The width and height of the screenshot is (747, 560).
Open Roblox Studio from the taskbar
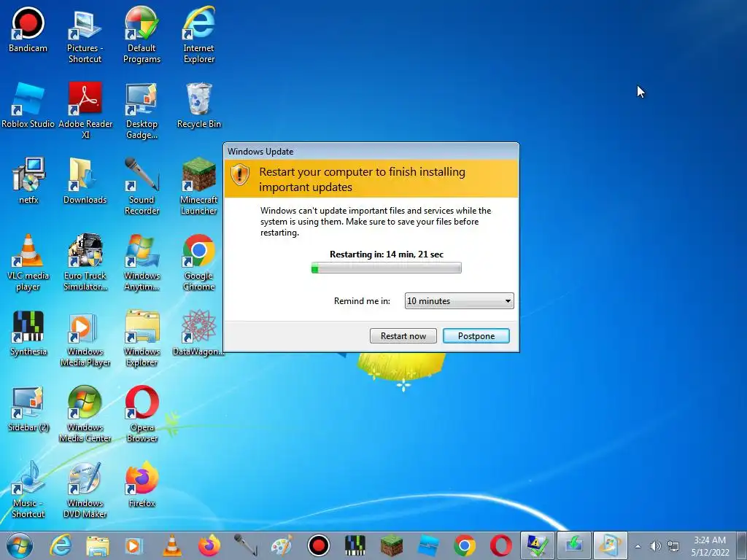pos(428,545)
